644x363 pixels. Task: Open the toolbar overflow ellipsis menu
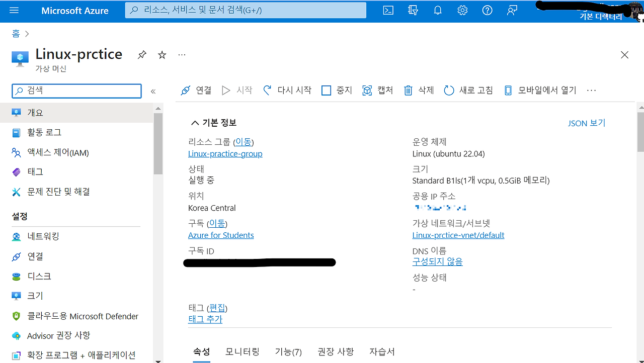(x=591, y=90)
